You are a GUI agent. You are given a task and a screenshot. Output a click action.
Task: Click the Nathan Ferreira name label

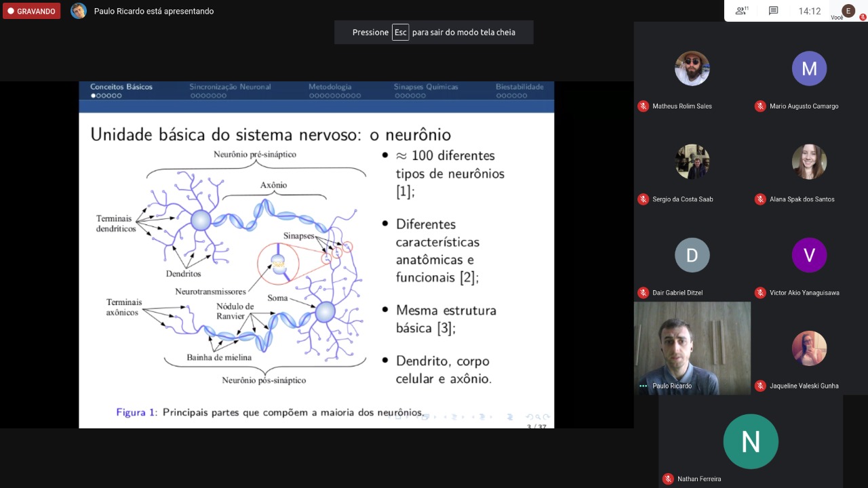pyautogui.click(x=699, y=479)
